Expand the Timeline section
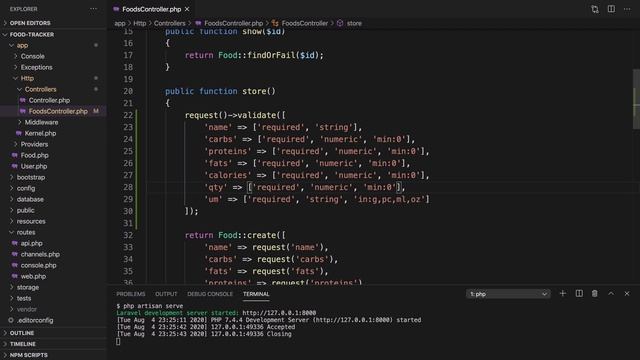 click(x=22, y=344)
